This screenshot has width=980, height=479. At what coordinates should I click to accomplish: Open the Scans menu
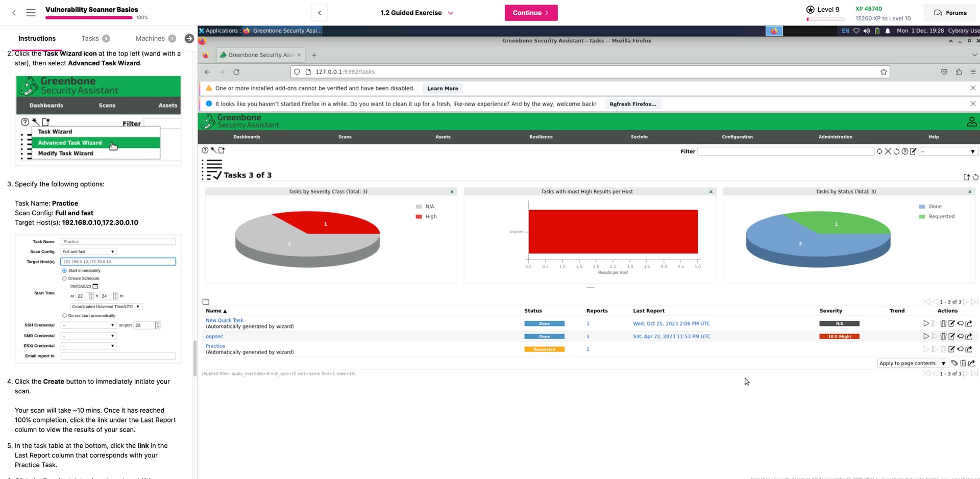pyautogui.click(x=345, y=137)
